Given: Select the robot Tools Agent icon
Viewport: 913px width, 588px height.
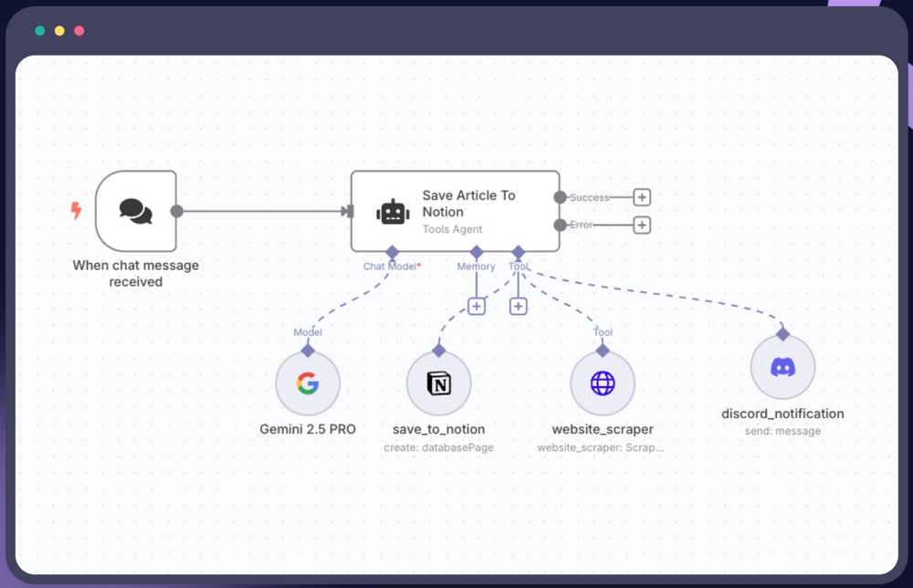Looking at the screenshot, I should 393,212.
